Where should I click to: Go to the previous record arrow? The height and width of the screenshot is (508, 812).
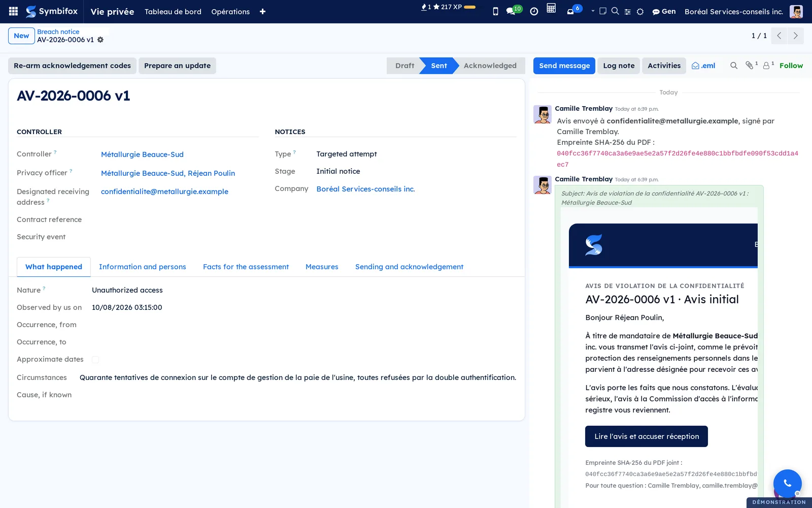pos(779,36)
